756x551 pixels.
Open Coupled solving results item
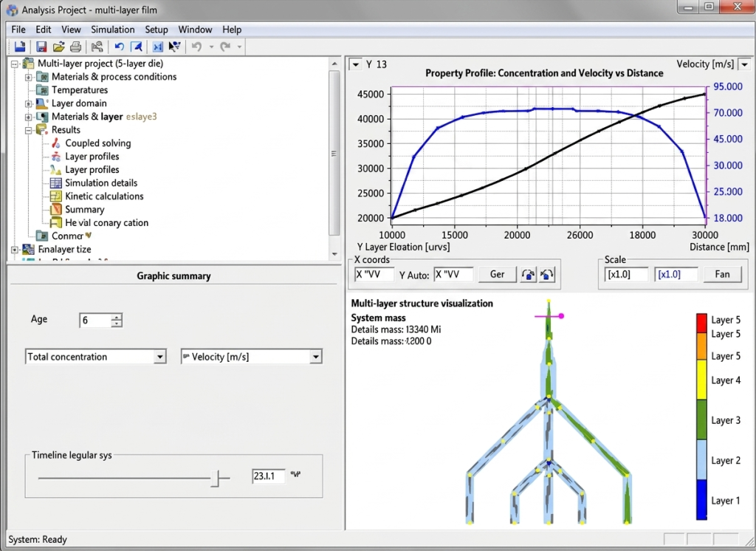[98, 143]
